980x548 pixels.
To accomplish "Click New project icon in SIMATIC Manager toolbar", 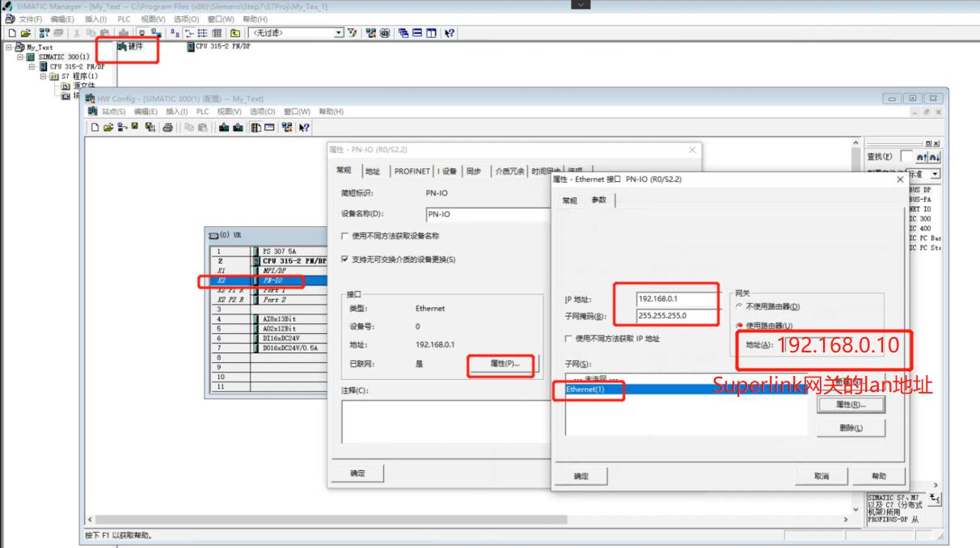I will click(x=12, y=33).
